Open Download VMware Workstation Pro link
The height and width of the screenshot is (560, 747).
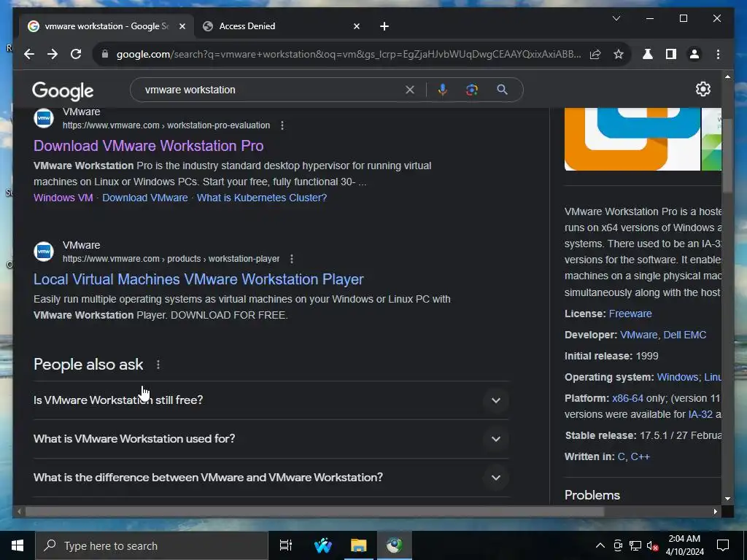pos(148,146)
